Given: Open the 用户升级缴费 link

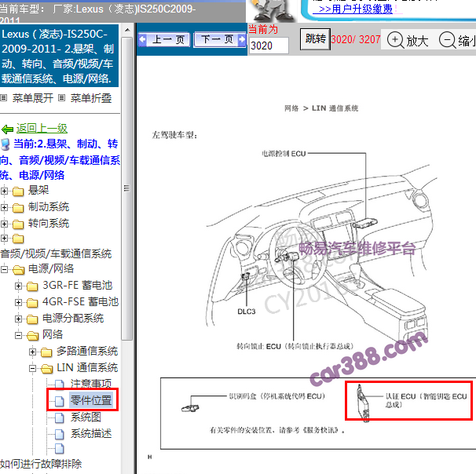Looking at the screenshot, I should (x=356, y=9).
